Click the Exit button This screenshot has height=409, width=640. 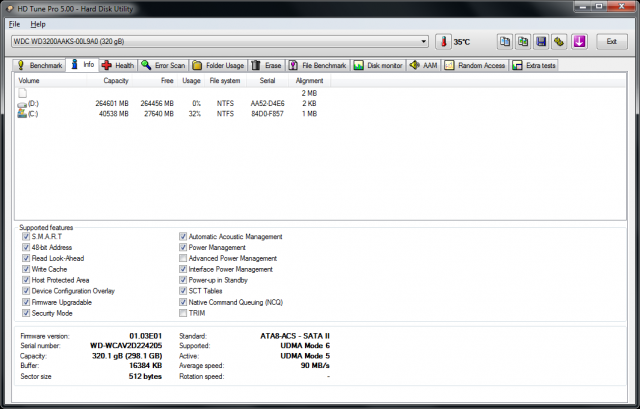611,42
